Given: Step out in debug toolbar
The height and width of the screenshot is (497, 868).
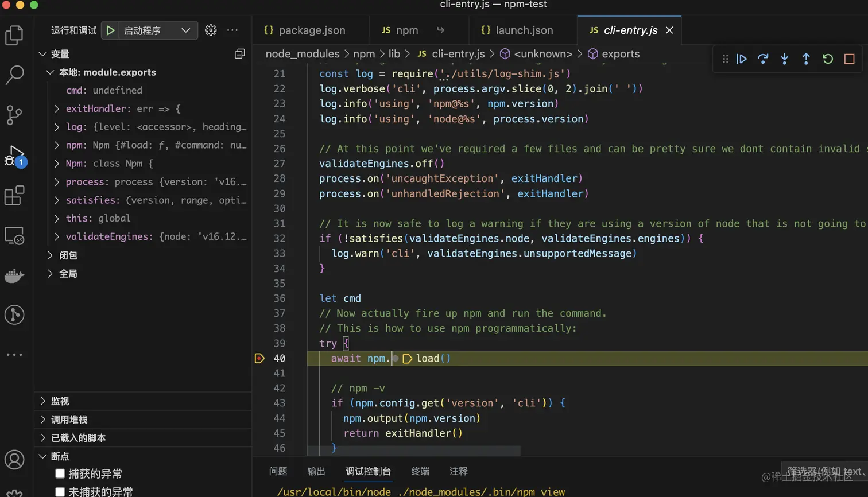Looking at the screenshot, I should (806, 59).
